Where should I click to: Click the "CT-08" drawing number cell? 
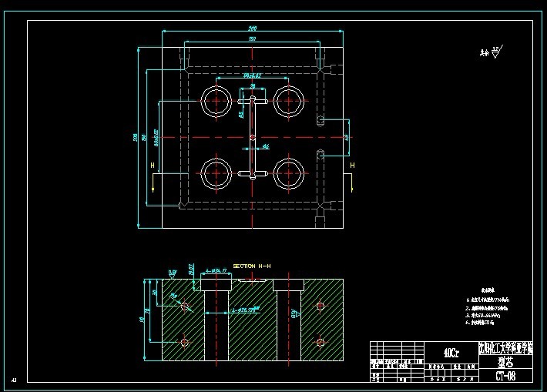pos(505,376)
